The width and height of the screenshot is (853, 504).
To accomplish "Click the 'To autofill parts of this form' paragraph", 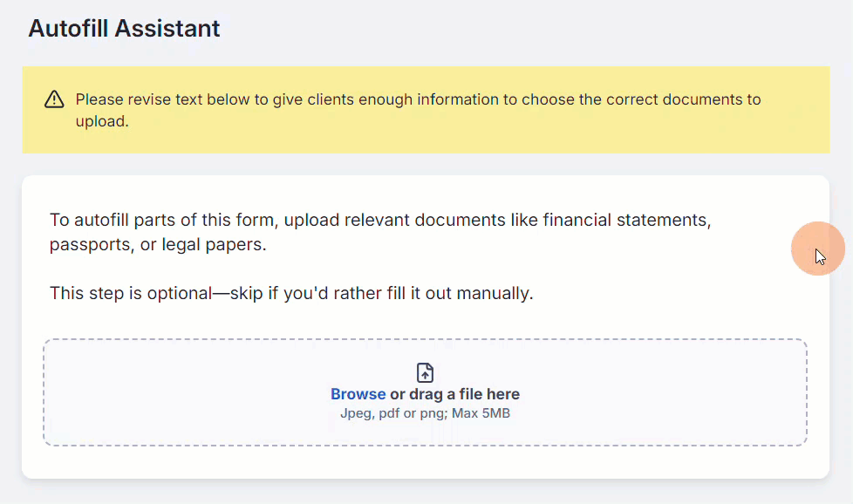I will tap(380, 232).
